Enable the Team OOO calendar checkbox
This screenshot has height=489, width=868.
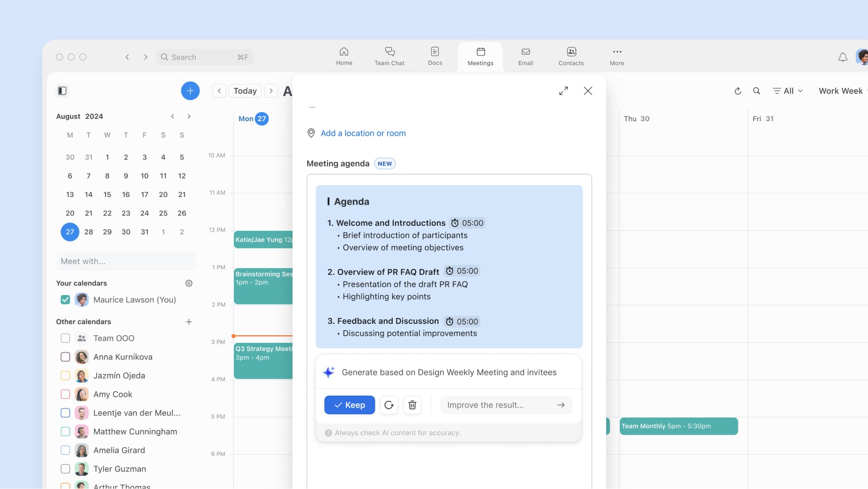65,338
